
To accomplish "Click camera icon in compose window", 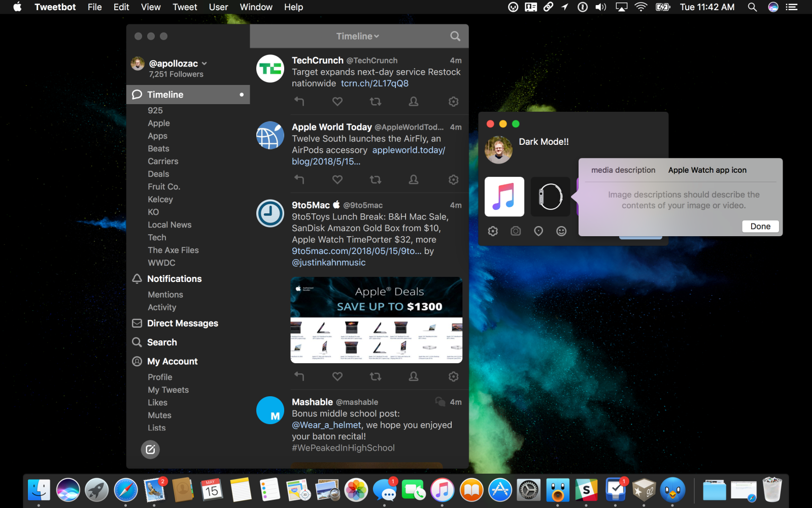I will click(516, 231).
